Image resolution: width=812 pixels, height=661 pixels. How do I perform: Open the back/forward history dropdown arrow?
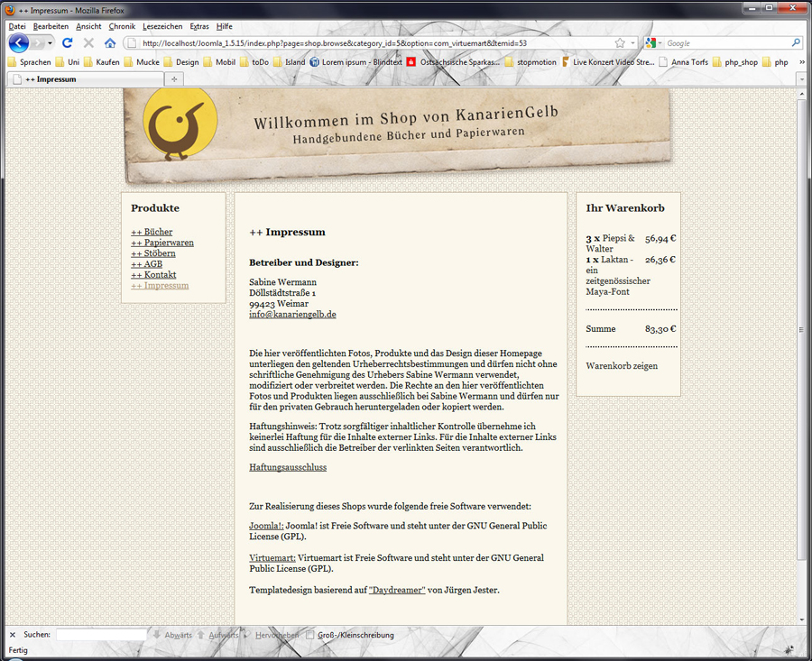click(x=50, y=43)
